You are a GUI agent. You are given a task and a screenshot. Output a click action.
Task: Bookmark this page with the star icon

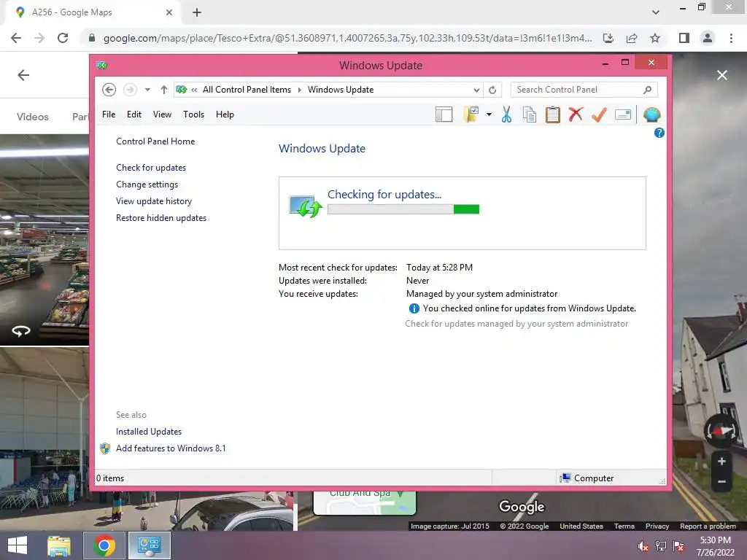click(655, 38)
